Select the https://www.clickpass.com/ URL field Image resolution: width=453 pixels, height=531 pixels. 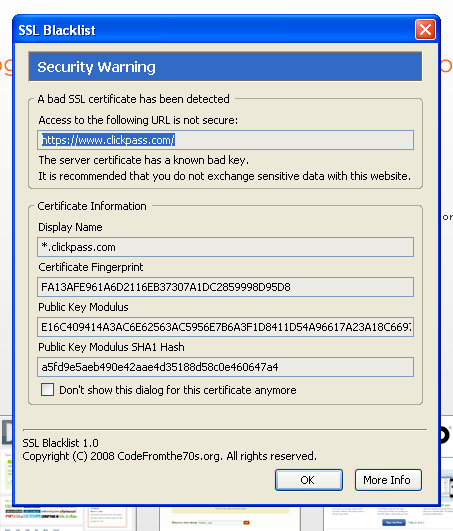[225, 140]
